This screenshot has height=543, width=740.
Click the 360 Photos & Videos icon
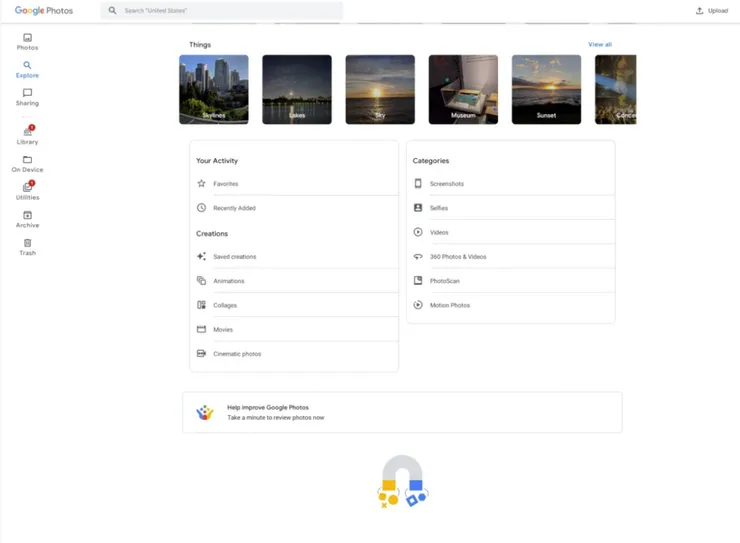click(x=418, y=256)
